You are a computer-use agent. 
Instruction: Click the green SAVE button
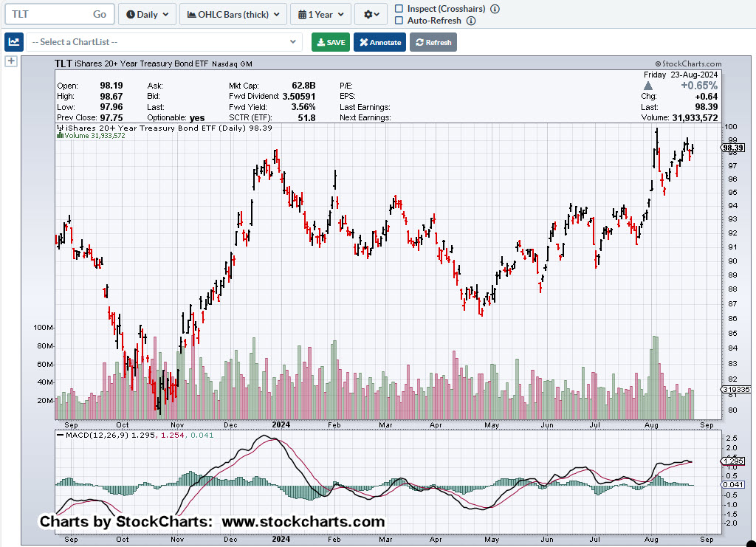(x=331, y=42)
